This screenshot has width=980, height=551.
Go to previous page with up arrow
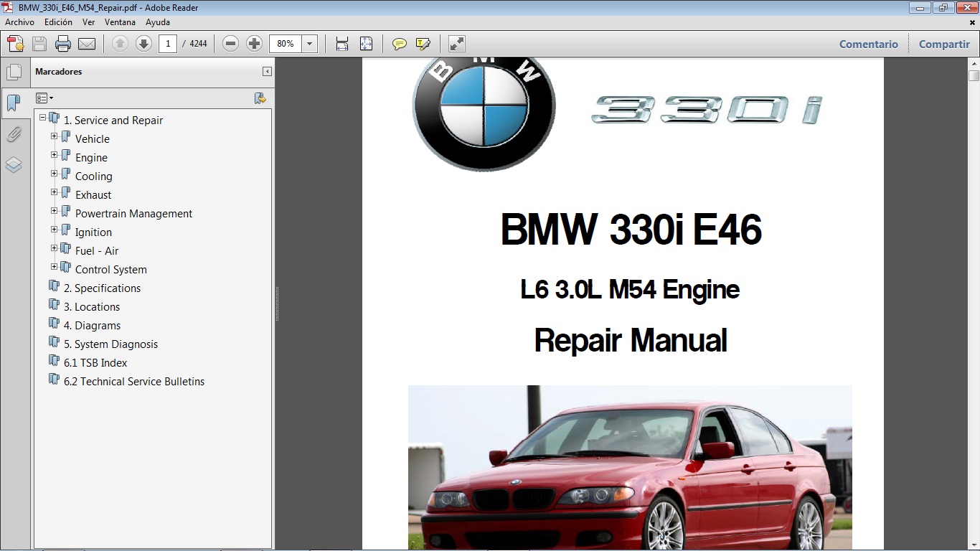click(x=120, y=44)
